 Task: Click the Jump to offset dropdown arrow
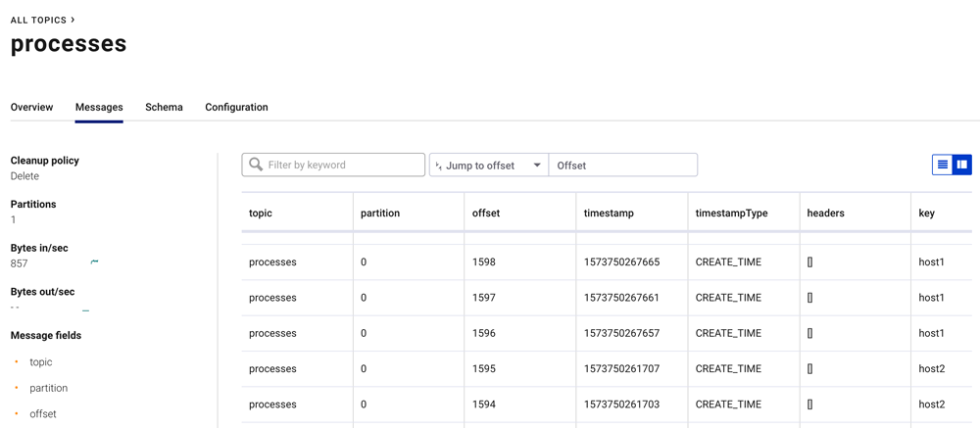coord(536,166)
